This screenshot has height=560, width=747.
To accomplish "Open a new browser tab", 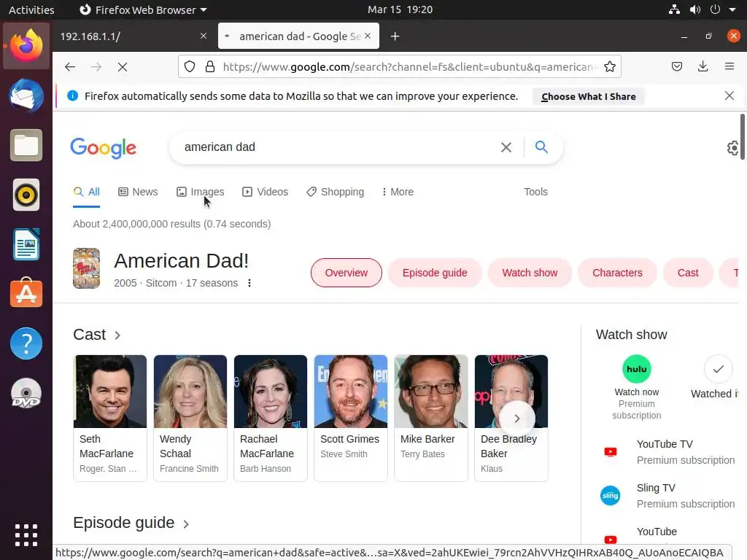I will click(395, 36).
